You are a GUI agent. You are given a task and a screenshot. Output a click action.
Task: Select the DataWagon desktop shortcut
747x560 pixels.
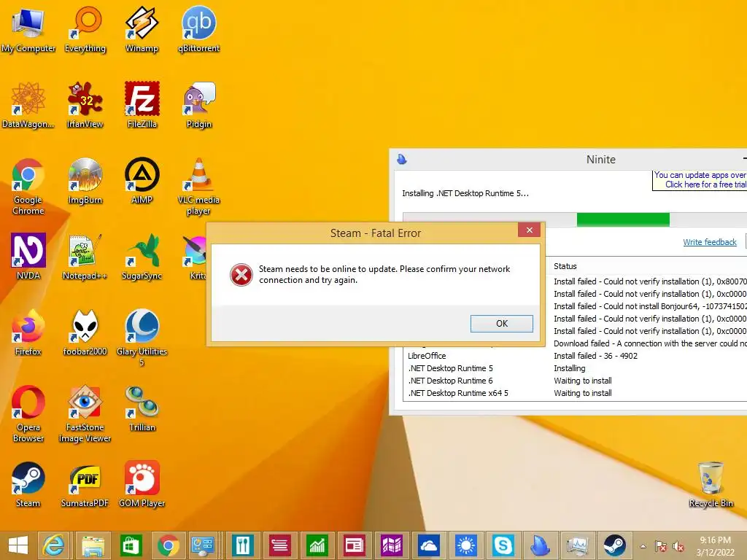tap(28, 105)
